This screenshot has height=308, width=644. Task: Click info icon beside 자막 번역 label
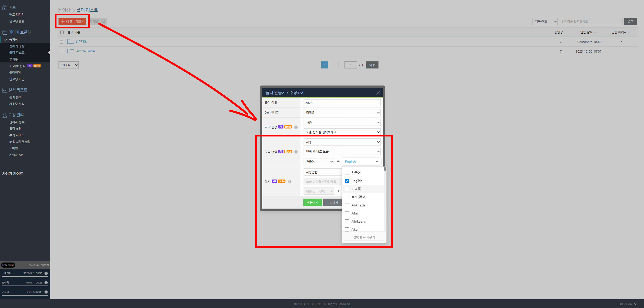(296, 152)
